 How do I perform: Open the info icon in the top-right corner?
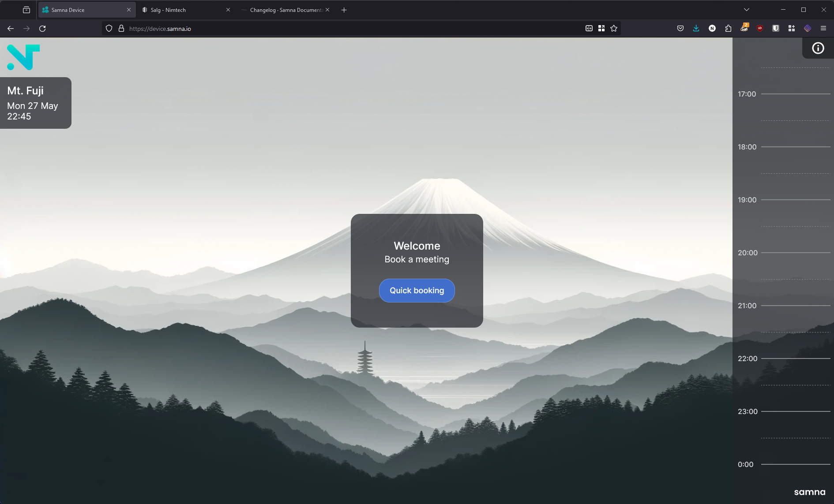tap(818, 48)
